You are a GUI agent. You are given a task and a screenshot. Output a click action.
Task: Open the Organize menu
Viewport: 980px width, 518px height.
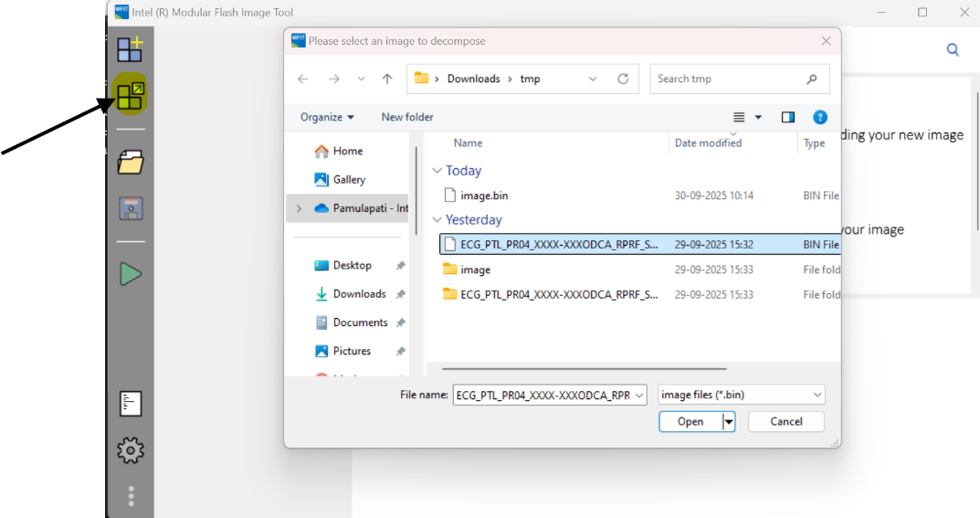[327, 117]
